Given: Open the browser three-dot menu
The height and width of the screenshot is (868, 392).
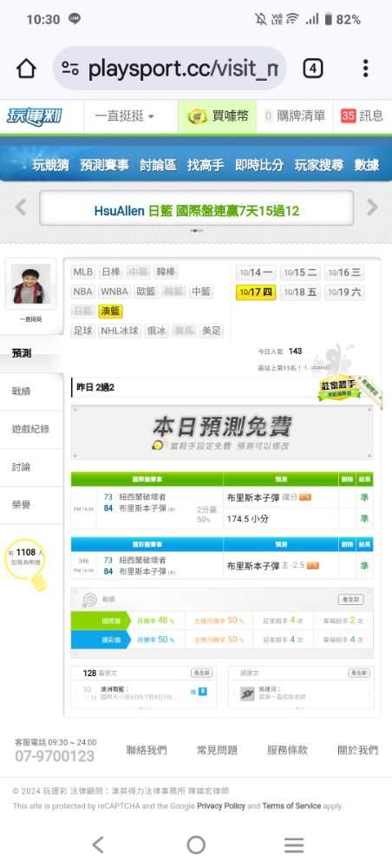Looking at the screenshot, I should [365, 69].
